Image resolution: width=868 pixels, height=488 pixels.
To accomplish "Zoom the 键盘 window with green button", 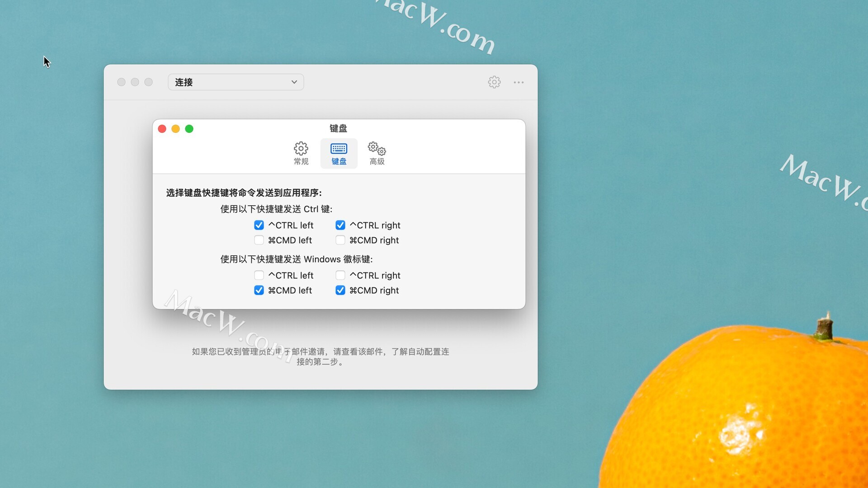I will point(189,129).
